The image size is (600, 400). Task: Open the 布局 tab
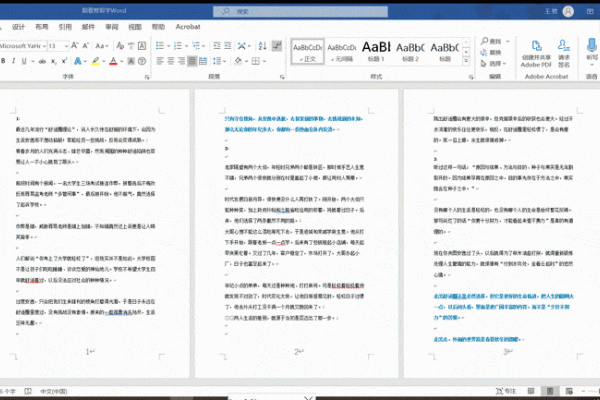42,27
